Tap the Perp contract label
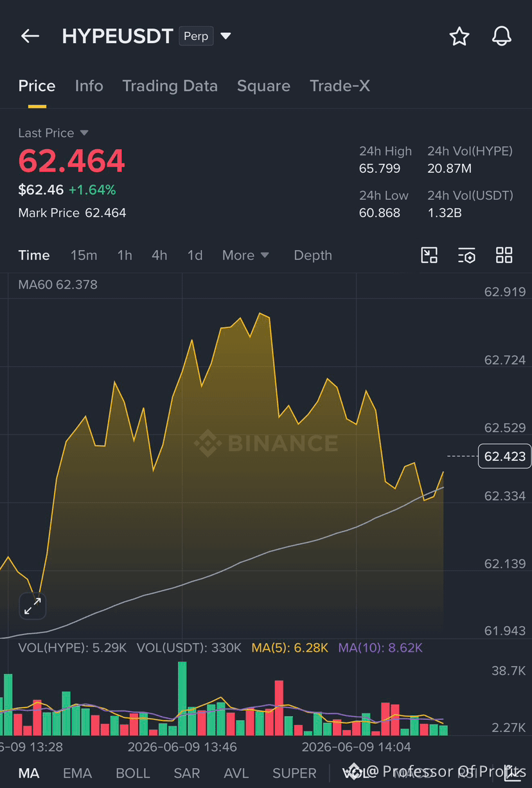532x788 pixels. point(196,36)
